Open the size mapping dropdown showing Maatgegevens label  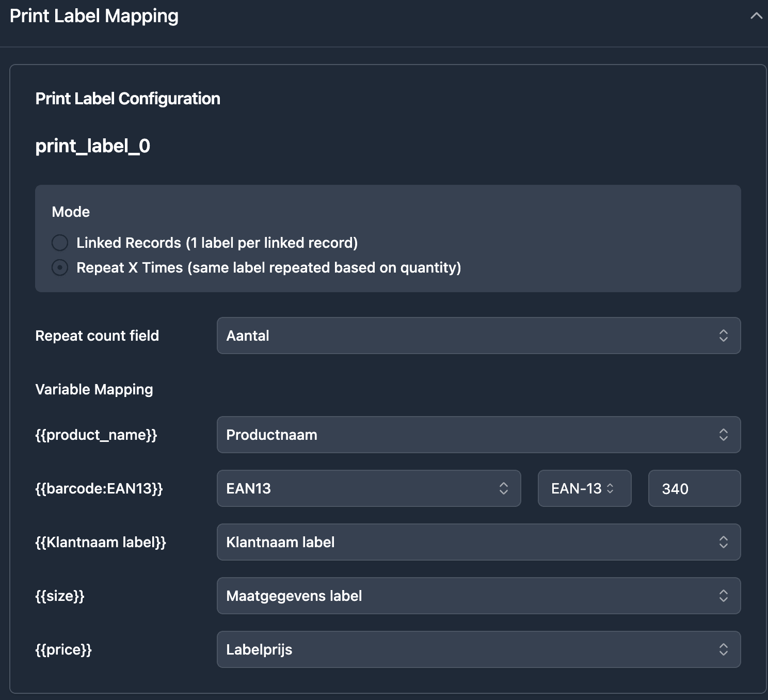(x=478, y=596)
